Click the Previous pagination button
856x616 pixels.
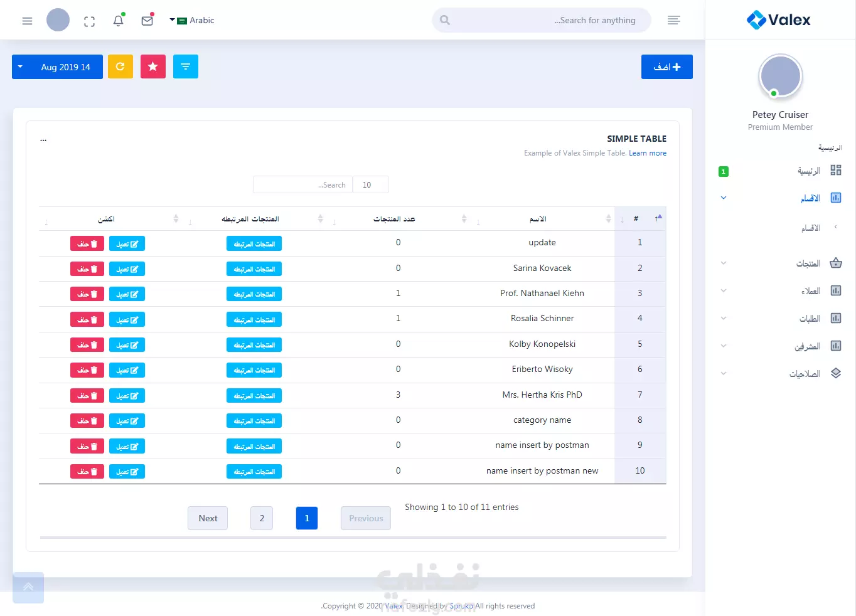click(x=366, y=518)
